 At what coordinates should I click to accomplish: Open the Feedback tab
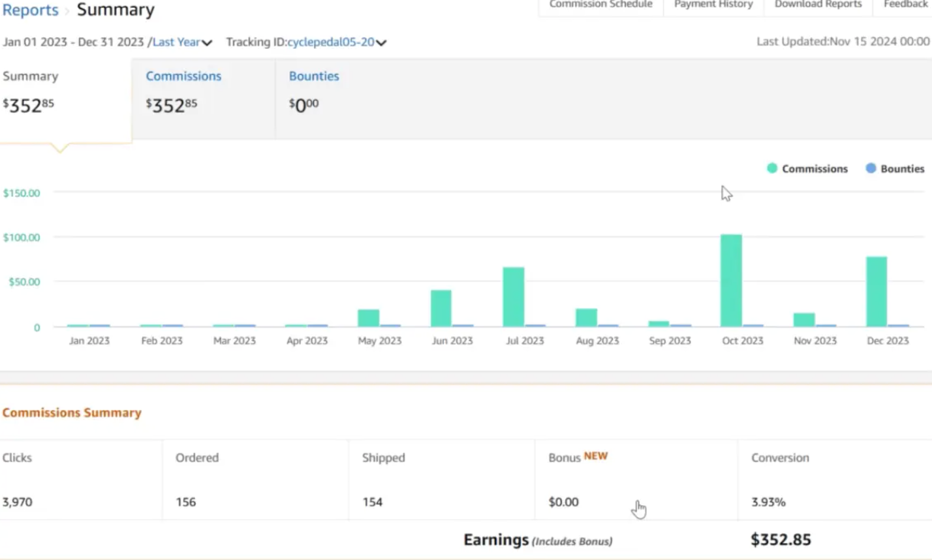(x=905, y=5)
